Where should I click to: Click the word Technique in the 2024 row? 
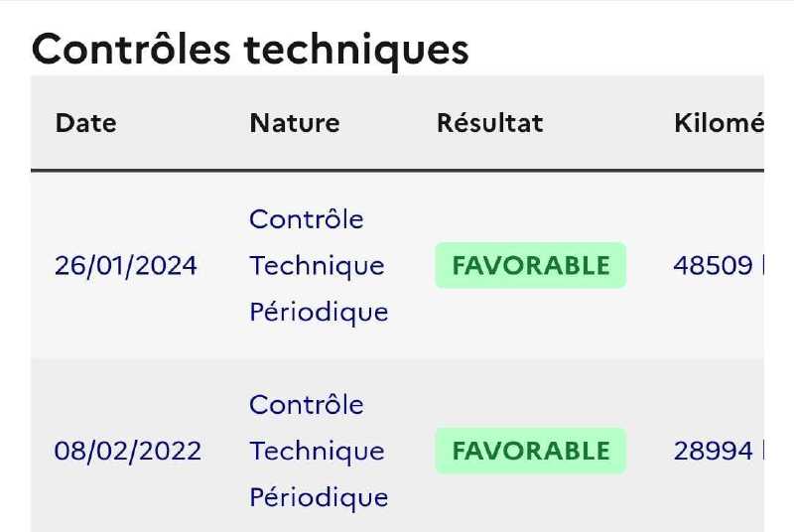tap(317, 266)
